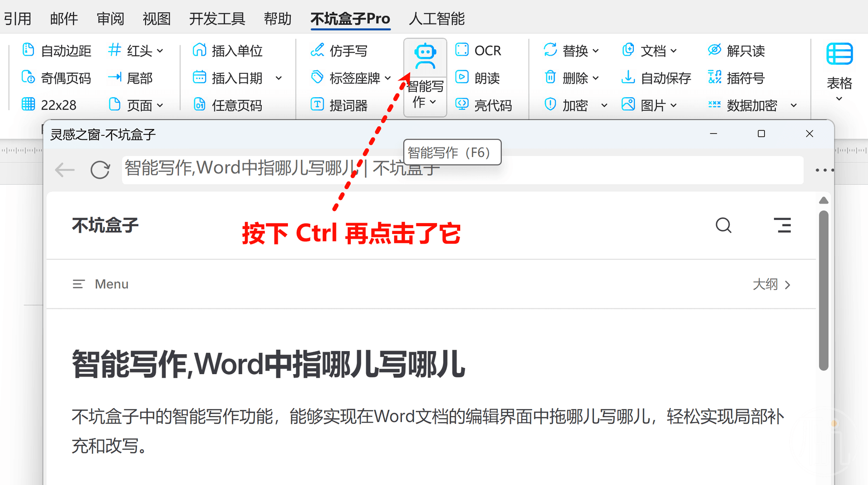The image size is (868, 485).
Task: Open the 提词器 teleprompter tool
Action: pyautogui.click(x=339, y=105)
